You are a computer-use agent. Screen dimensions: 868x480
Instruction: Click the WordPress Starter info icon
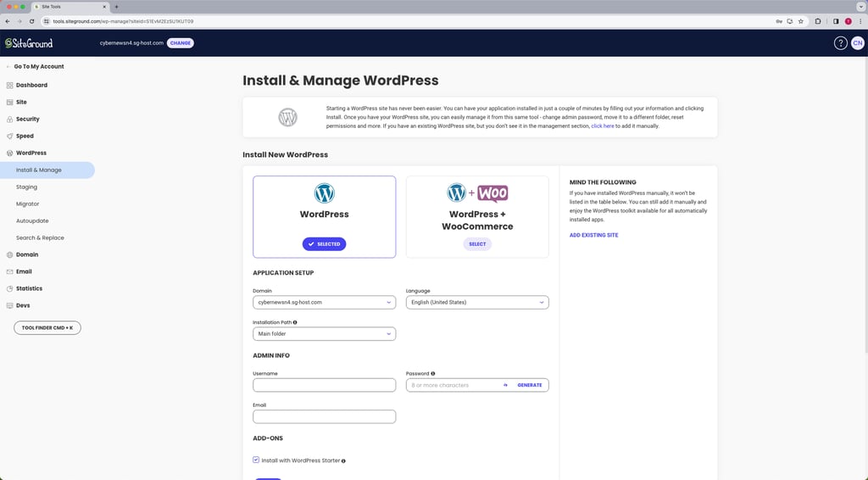(344, 461)
